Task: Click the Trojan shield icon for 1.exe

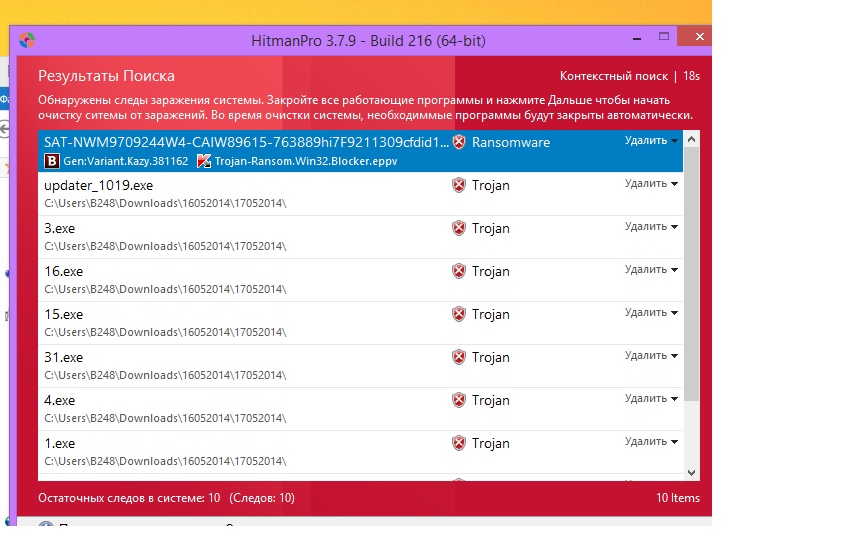Action: [459, 443]
